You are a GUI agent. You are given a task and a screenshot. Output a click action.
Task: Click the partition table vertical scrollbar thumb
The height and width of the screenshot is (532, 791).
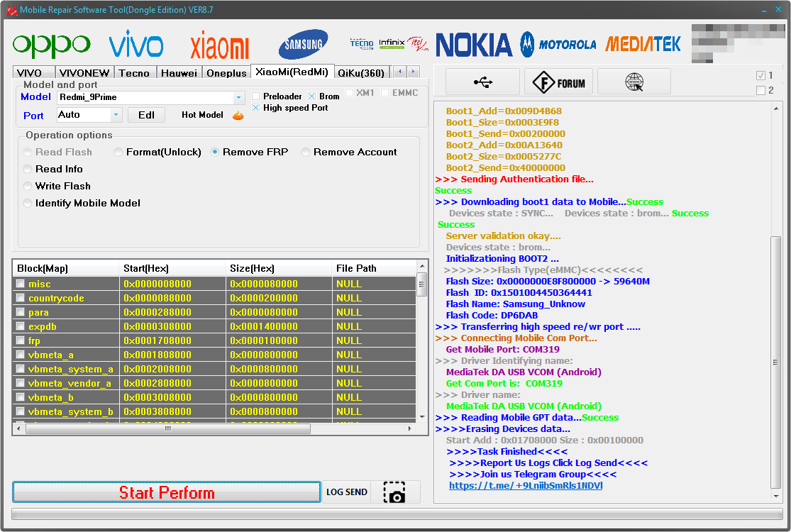tap(422, 284)
